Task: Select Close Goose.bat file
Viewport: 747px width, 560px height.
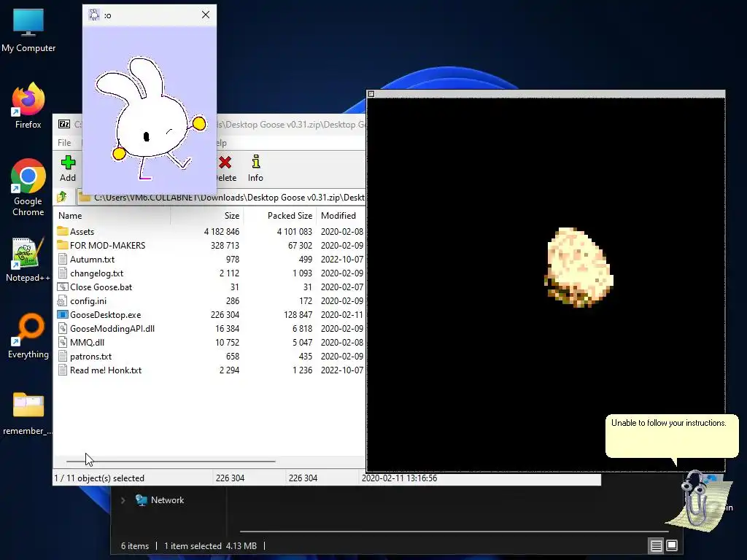Action: 210,287
